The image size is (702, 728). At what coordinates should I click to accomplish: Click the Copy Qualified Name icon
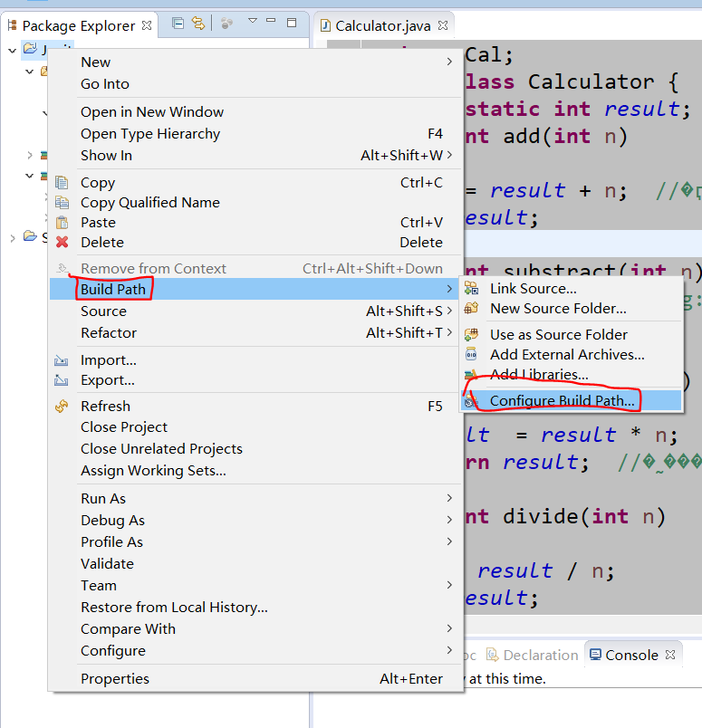[62, 203]
